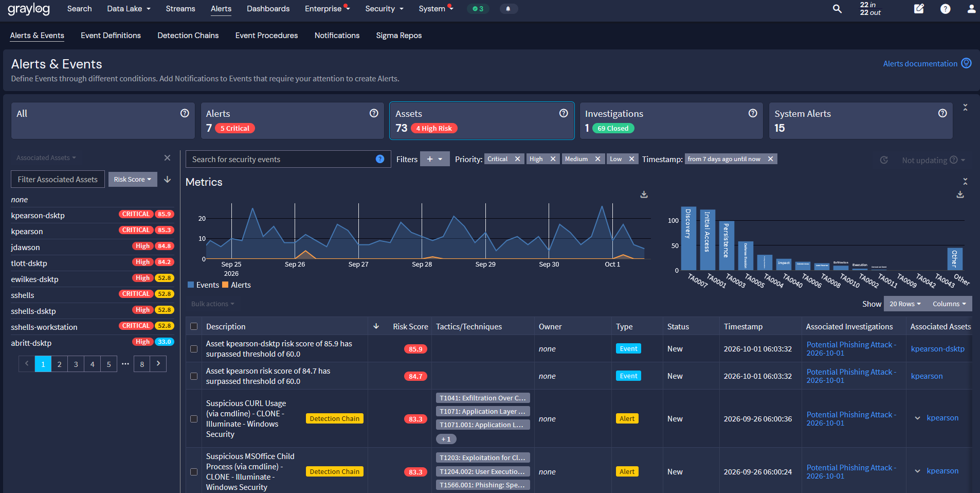980x493 pixels.
Task: Open the Data Lake dropdown menu
Action: coord(129,9)
